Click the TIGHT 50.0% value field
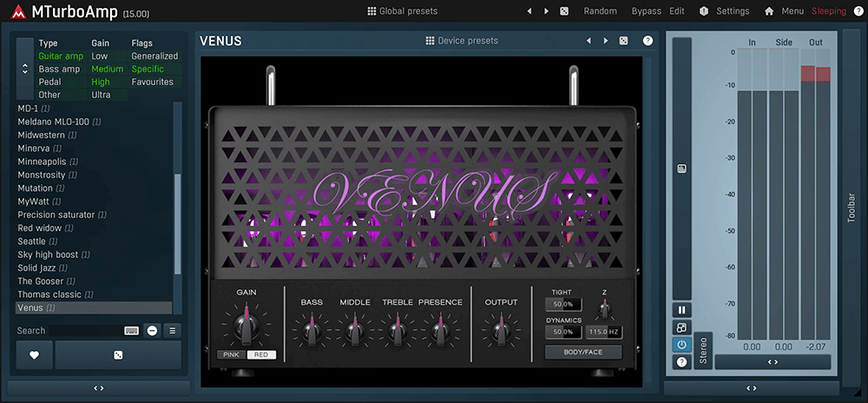 coord(563,305)
